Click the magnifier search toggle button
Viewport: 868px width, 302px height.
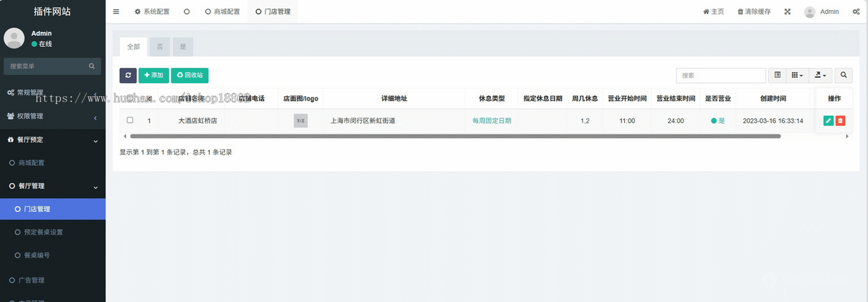pos(844,75)
